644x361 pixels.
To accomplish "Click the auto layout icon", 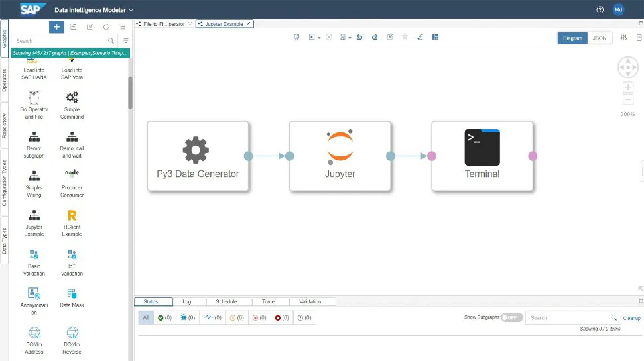I will click(x=435, y=37).
